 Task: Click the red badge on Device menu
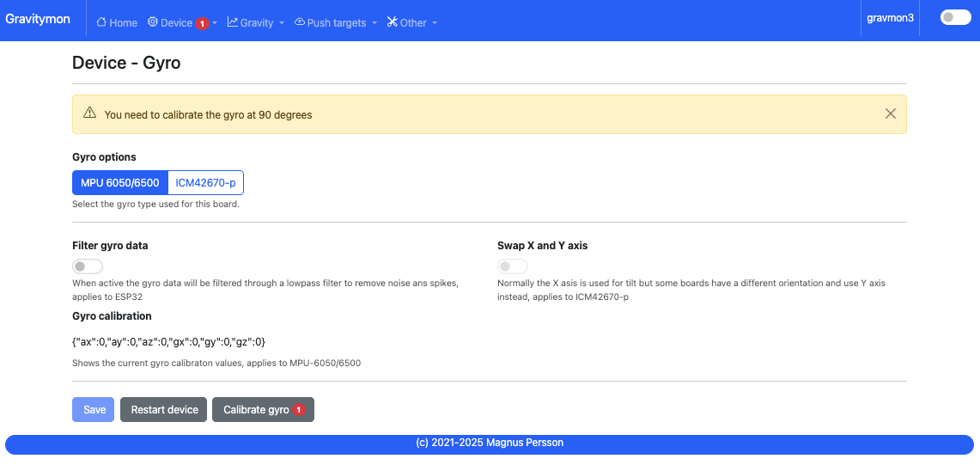[x=202, y=23]
